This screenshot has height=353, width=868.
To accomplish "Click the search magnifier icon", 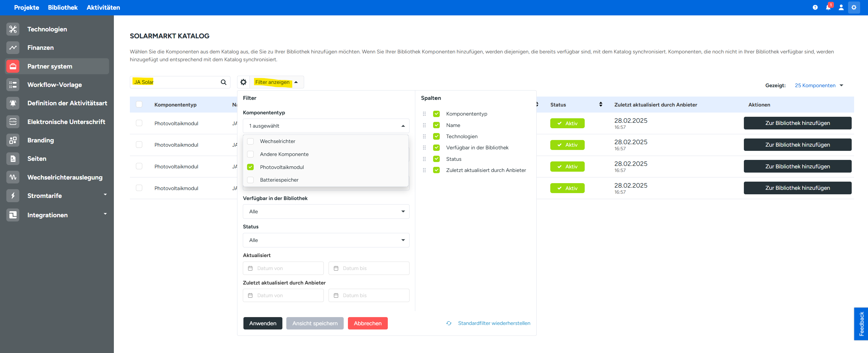I will (x=223, y=82).
